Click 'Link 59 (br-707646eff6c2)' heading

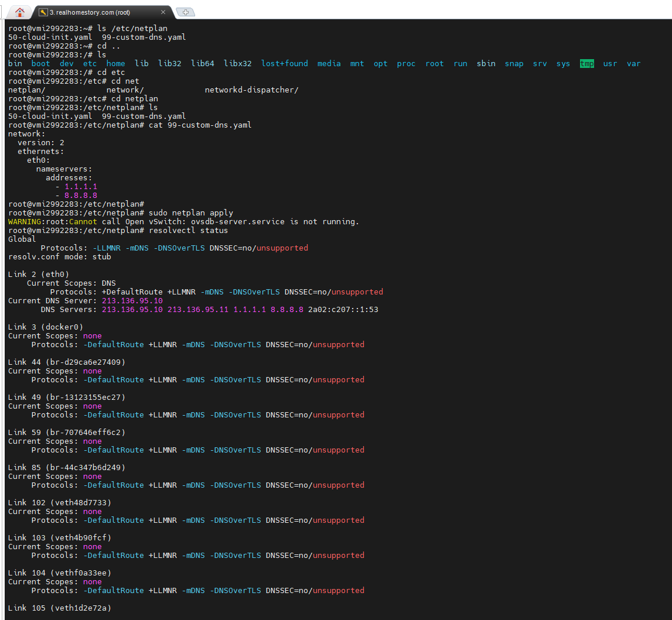(66, 433)
